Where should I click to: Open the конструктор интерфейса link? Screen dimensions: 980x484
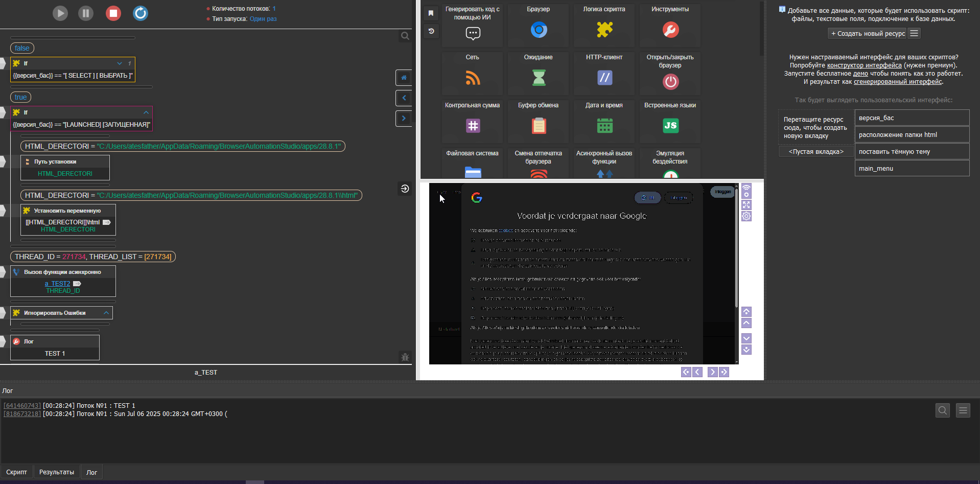click(864, 65)
